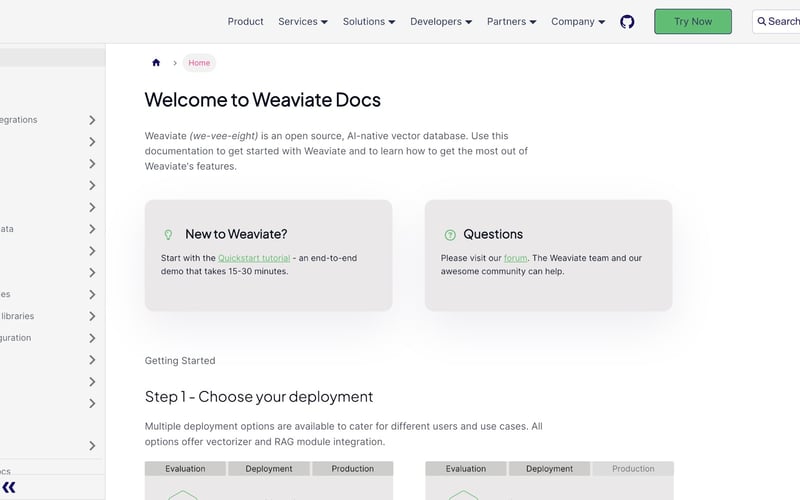Viewport: 800px width, 500px height.
Task: Click the question mark icon beside Questions
Action: click(x=450, y=235)
